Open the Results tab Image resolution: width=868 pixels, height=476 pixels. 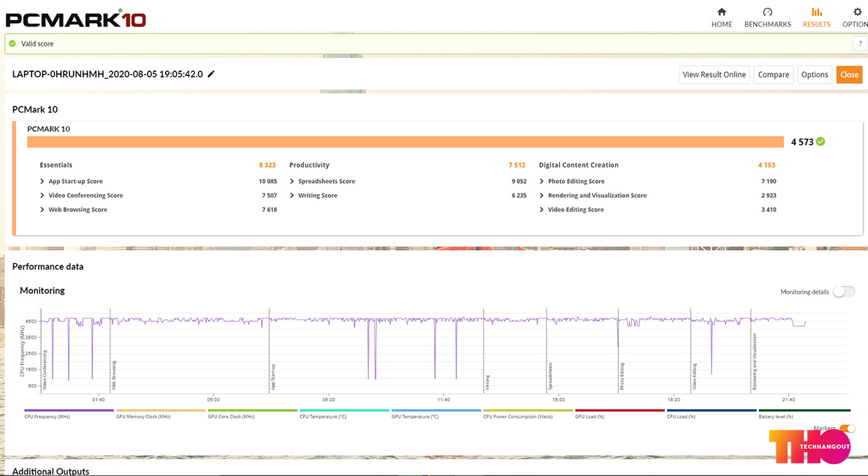(816, 17)
